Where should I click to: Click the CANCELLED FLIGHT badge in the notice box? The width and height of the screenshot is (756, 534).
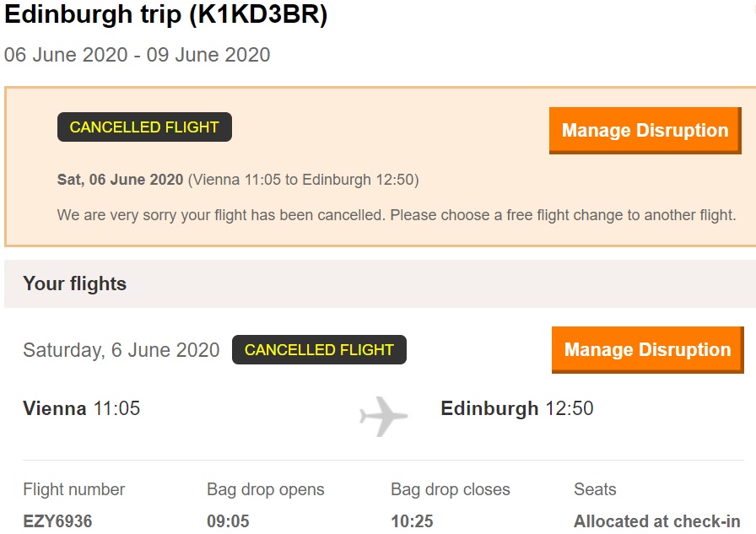[144, 127]
